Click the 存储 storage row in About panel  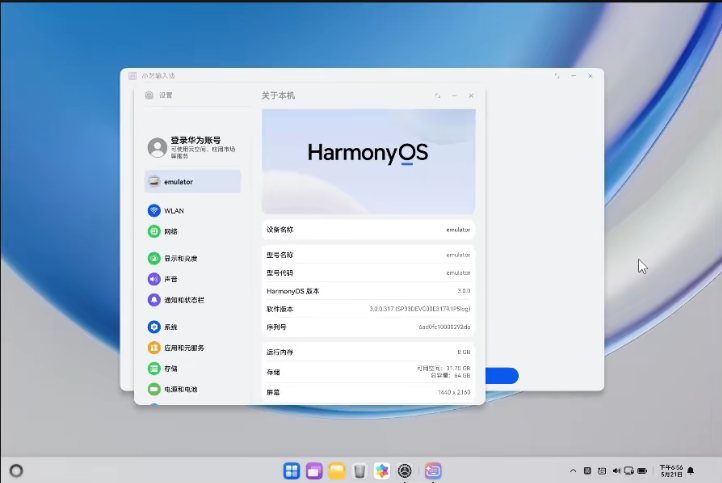tap(368, 372)
